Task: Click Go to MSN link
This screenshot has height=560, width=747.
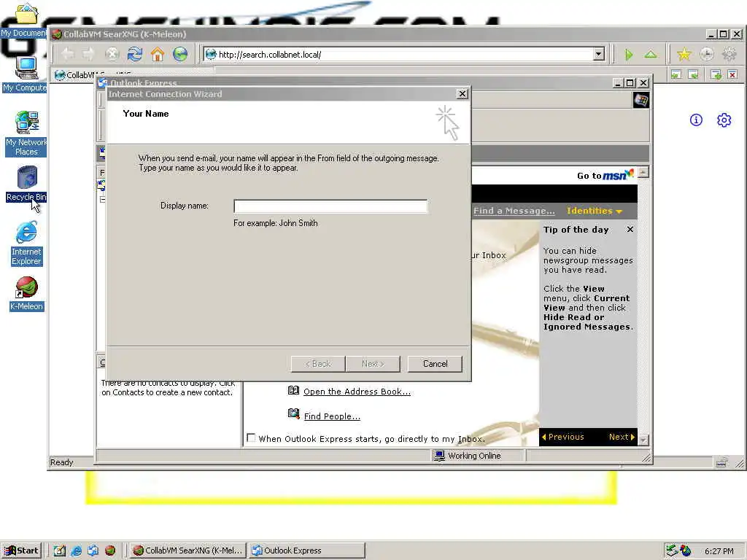Action: tap(605, 175)
